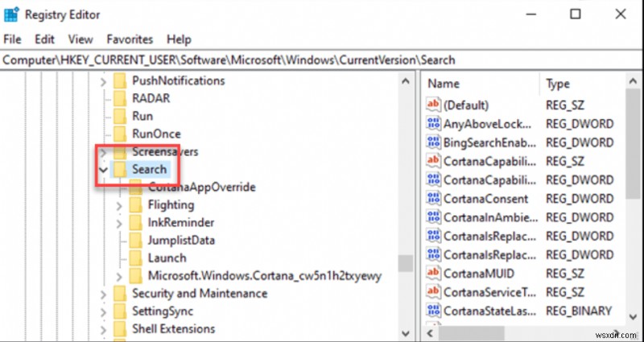Expand the PushNotifications key
This screenshot has width=644, height=342.
click(104, 82)
